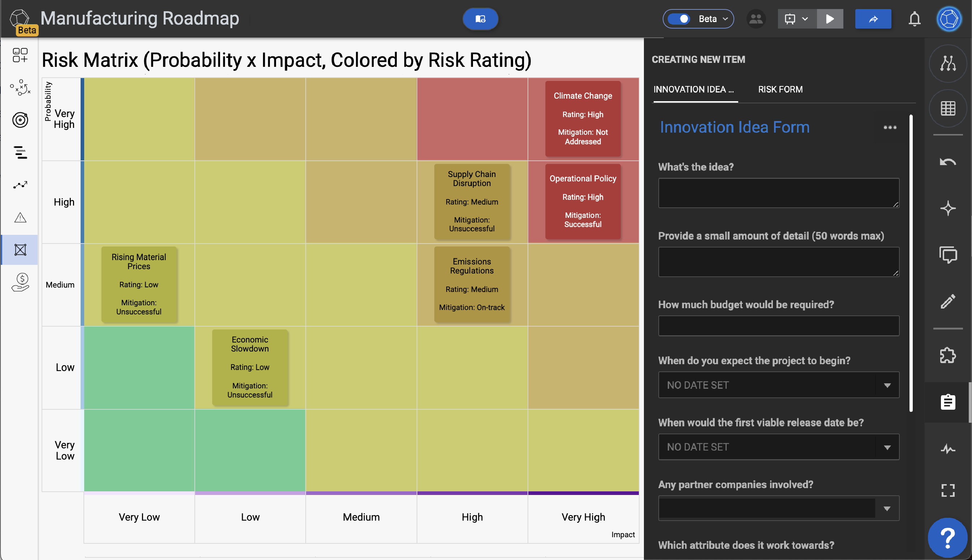Open the Climate Change risk card
Image resolution: width=972 pixels, height=560 pixels.
[582, 118]
